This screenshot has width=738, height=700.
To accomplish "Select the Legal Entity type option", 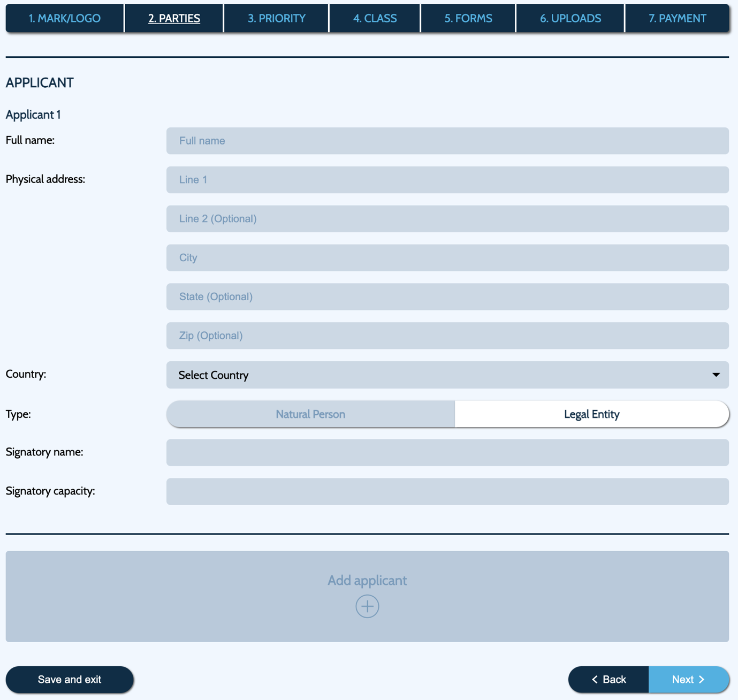I will point(591,414).
